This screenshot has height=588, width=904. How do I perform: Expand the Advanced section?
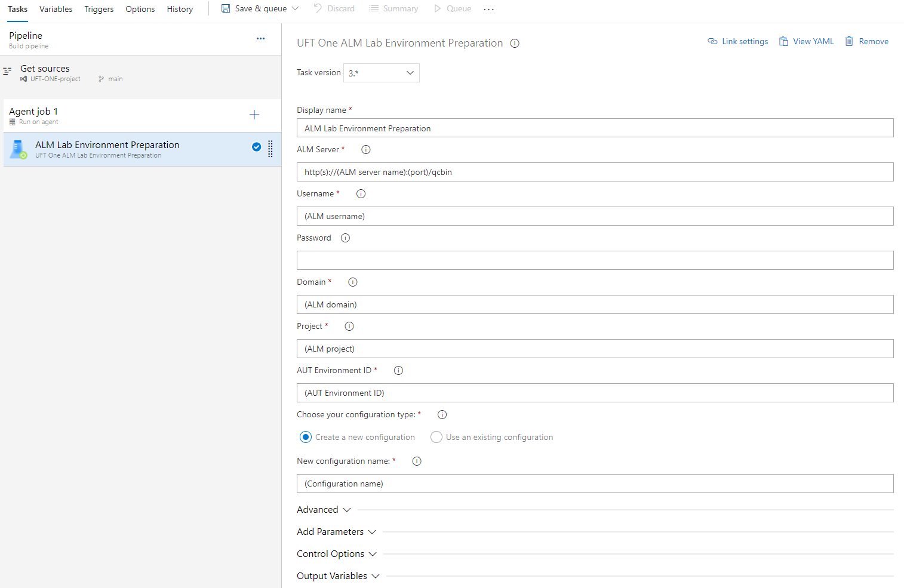coord(324,510)
